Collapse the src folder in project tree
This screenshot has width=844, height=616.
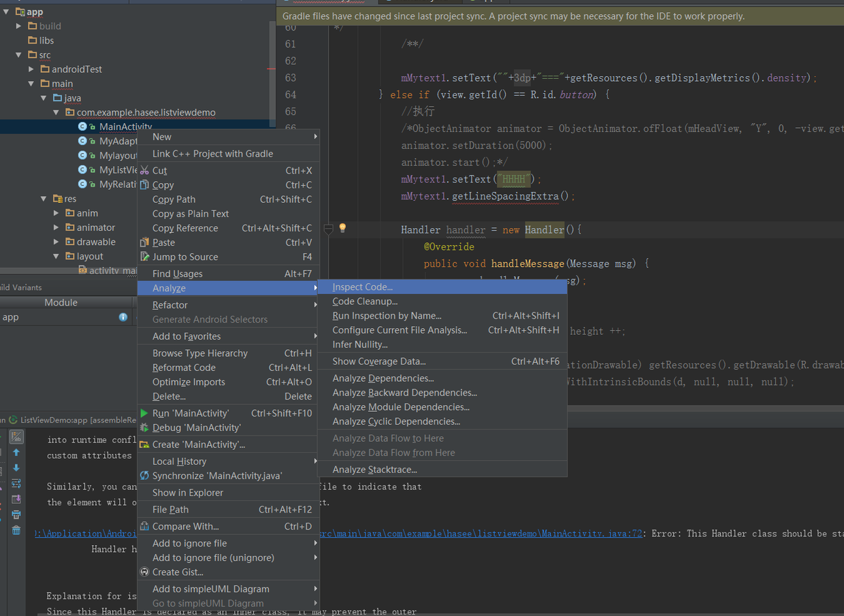tap(19, 55)
